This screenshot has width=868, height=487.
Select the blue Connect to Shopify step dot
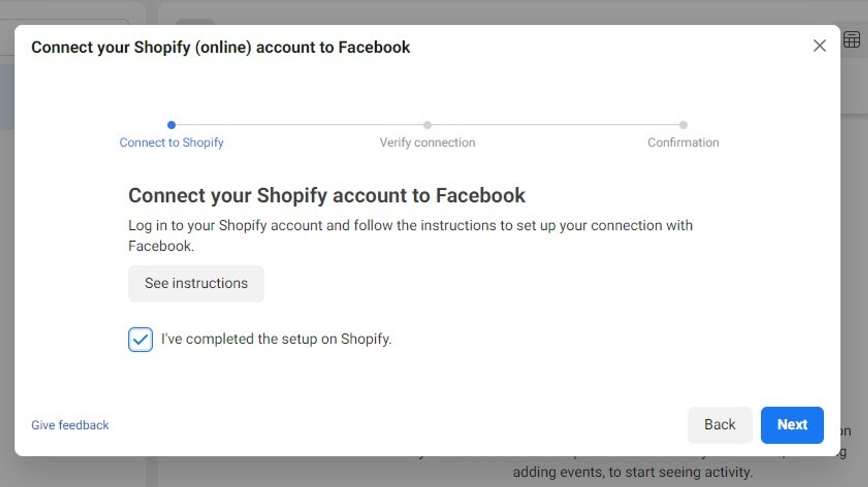tap(172, 125)
